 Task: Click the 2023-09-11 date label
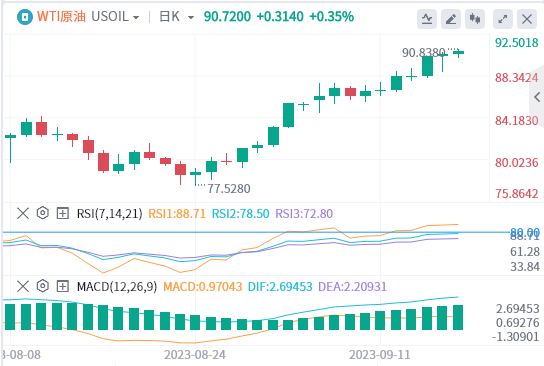point(380,355)
